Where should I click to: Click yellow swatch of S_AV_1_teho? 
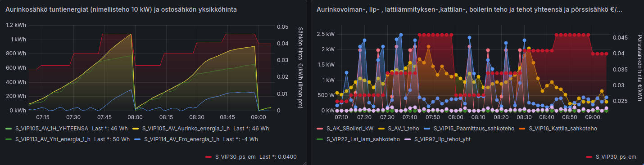pos(381,129)
